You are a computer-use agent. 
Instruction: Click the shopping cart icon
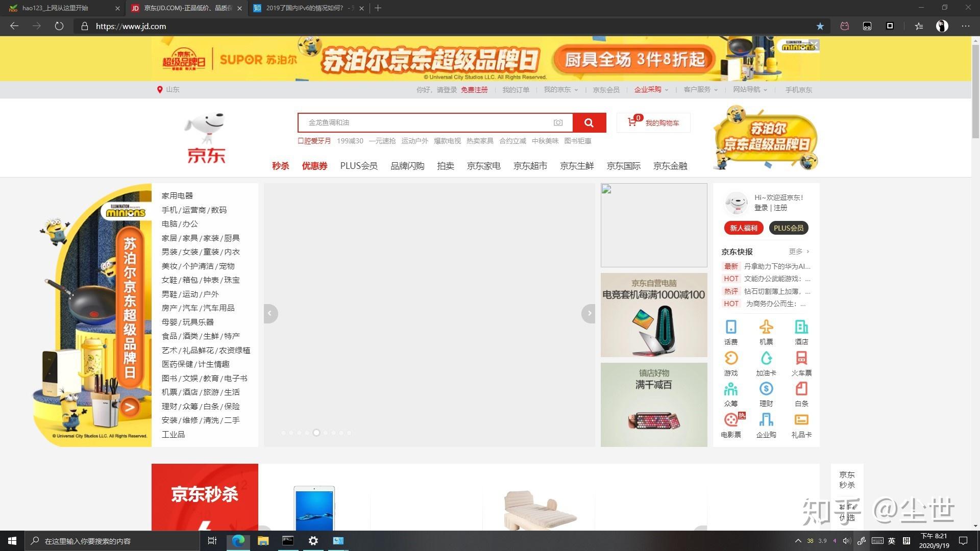coord(632,122)
